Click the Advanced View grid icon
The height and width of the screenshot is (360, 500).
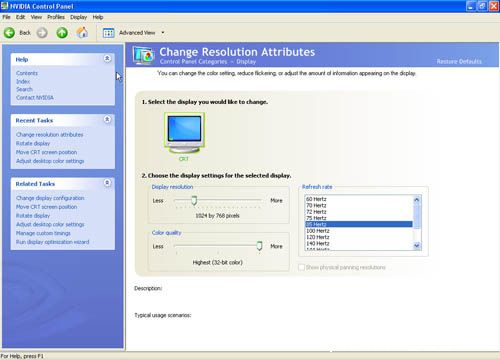pyautogui.click(x=108, y=33)
